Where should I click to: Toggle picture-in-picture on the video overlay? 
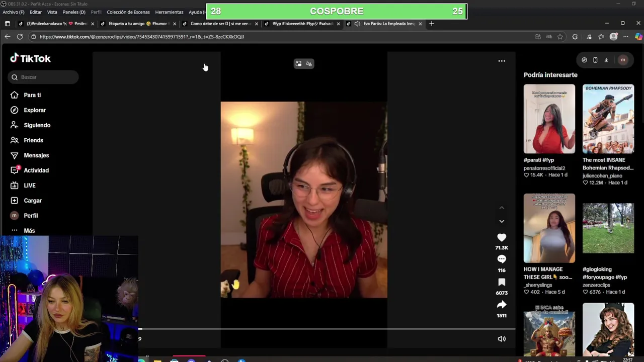pyautogui.click(x=298, y=63)
